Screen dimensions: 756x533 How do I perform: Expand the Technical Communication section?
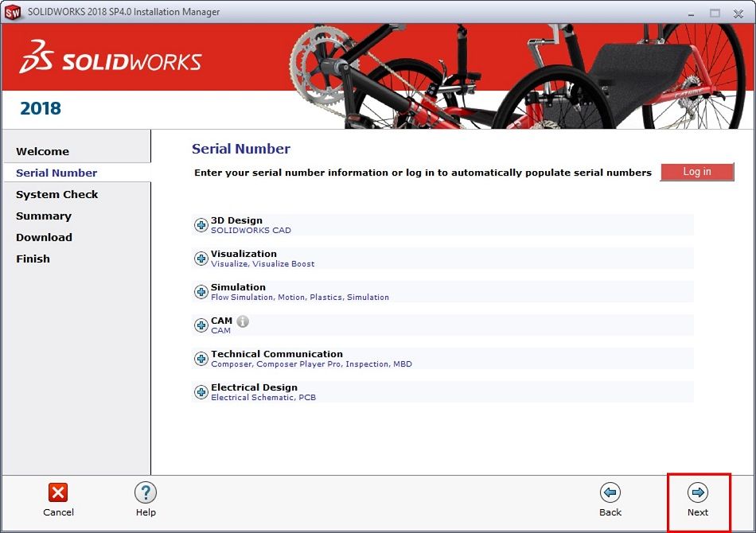(201, 359)
